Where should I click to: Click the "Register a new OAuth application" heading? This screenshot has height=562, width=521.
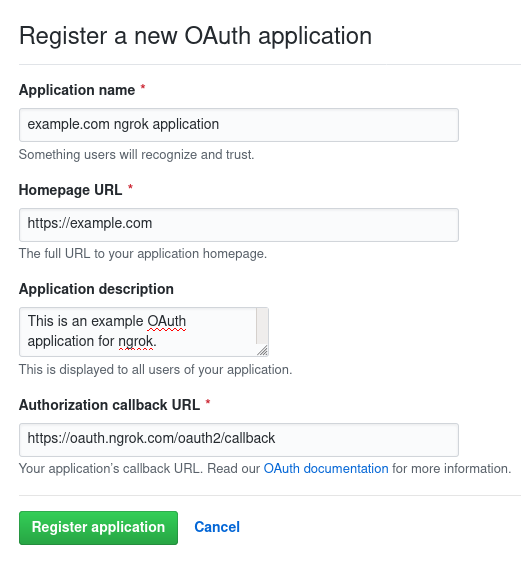click(196, 36)
